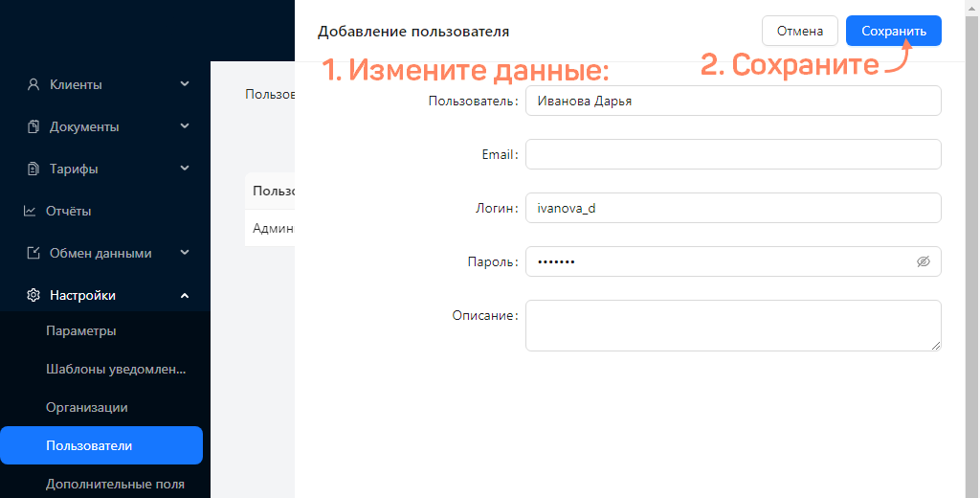Click the Описание: field label
Viewport: 980px width, 498px height.
pos(485,315)
